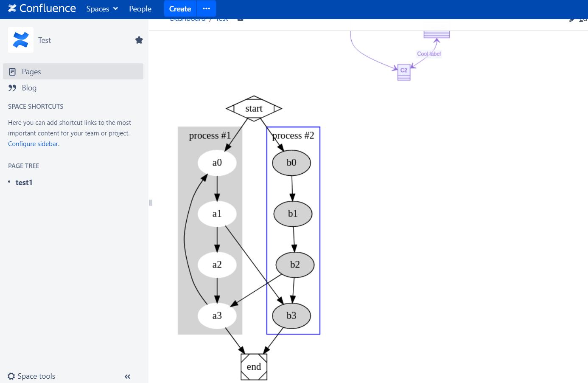Click the Pages icon in the sidebar
Viewport: 588px width, 383px height.
coord(12,72)
